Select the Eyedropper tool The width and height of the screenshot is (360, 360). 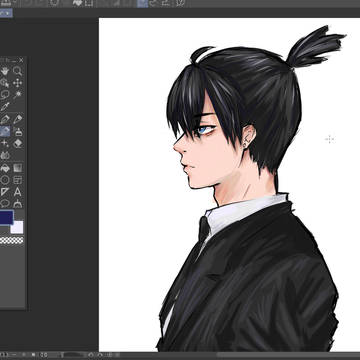click(4, 107)
